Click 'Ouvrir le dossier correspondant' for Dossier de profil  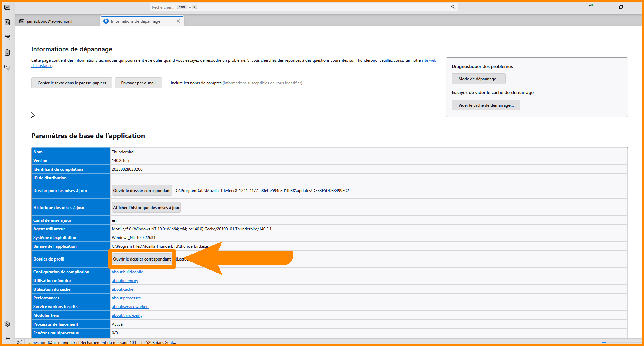point(142,259)
